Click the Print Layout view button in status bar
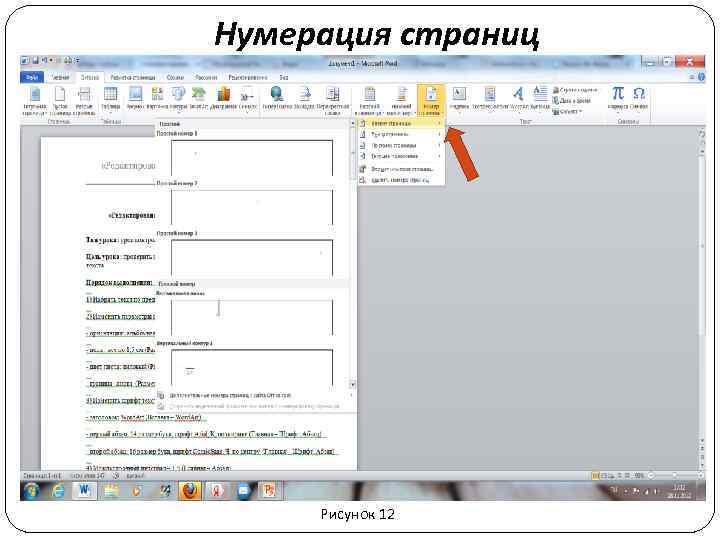 [596, 476]
